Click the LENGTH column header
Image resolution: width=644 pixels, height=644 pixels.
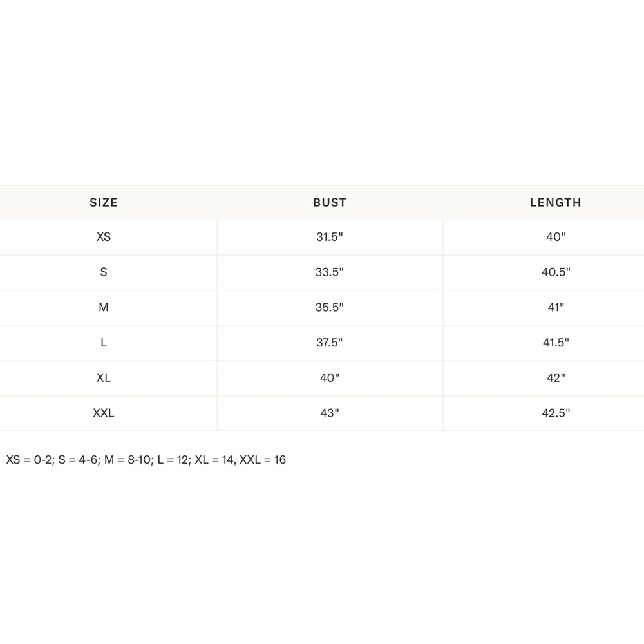(x=556, y=202)
